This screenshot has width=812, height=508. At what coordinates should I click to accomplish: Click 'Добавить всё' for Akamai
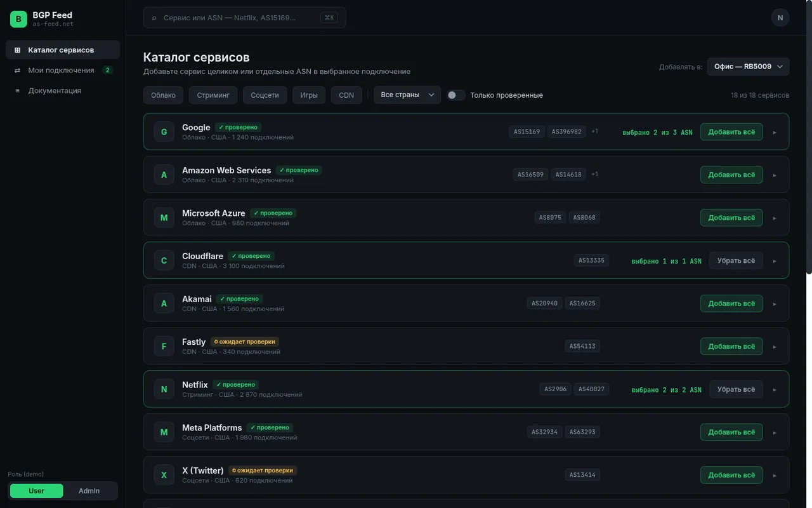coord(731,304)
